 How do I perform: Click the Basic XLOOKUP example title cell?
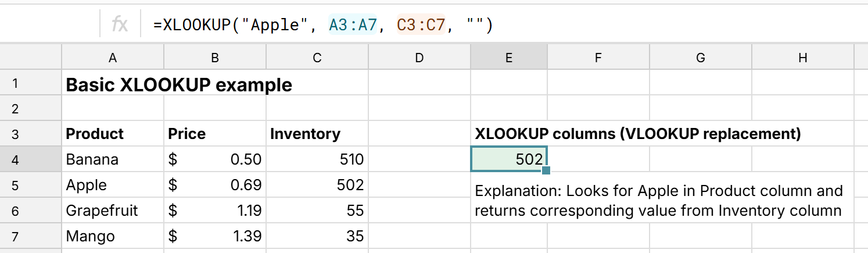(179, 85)
